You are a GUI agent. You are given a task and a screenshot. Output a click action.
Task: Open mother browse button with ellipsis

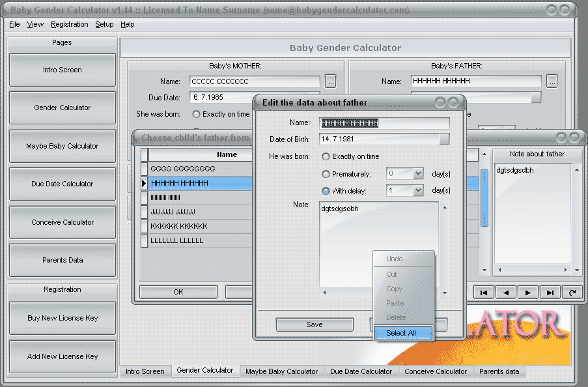tap(330, 81)
